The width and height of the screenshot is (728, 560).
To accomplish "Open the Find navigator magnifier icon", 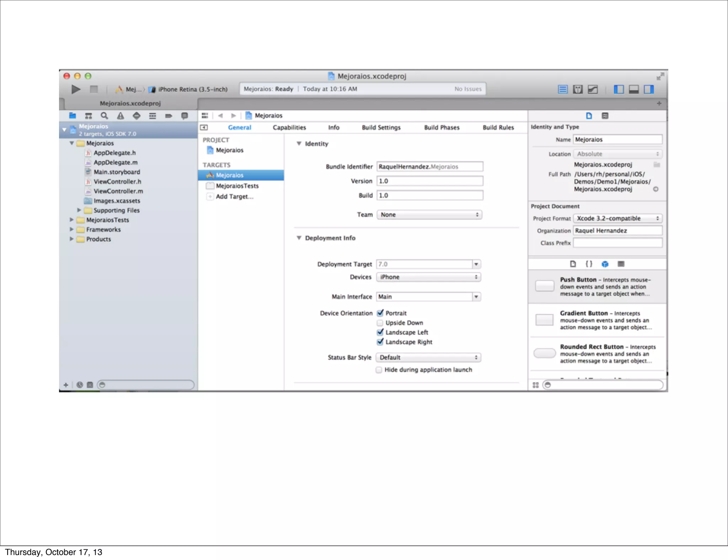I will pos(104,116).
